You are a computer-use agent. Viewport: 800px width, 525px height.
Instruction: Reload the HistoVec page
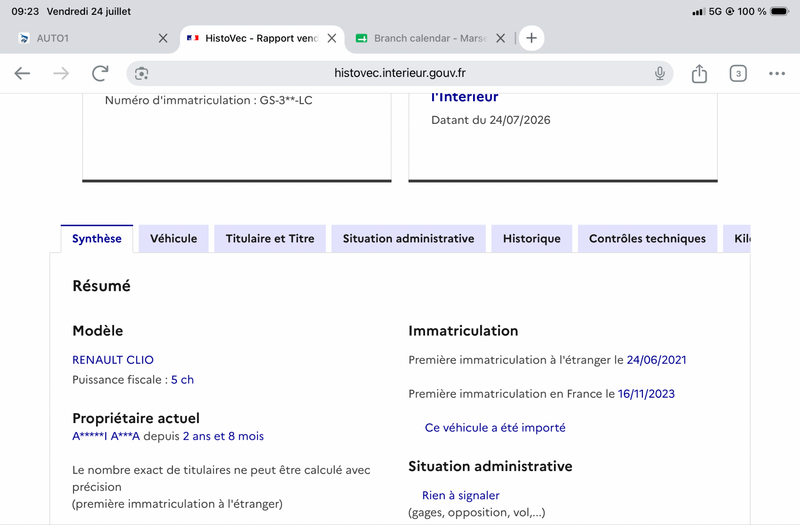pyautogui.click(x=100, y=73)
